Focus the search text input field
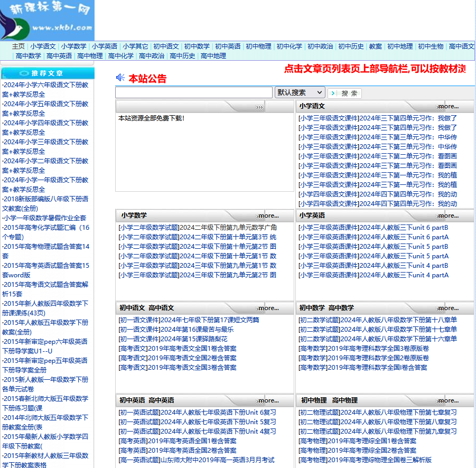Image resolution: width=476 pixels, height=468 pixels. tap(193, 92)
